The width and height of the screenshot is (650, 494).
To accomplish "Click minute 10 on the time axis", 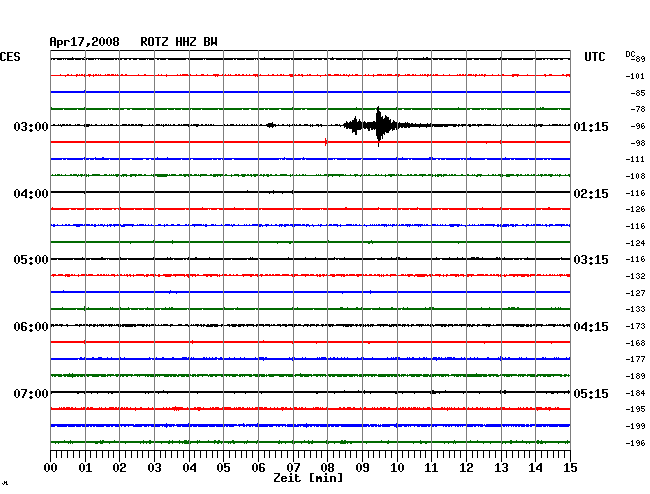I will point(397,468).
